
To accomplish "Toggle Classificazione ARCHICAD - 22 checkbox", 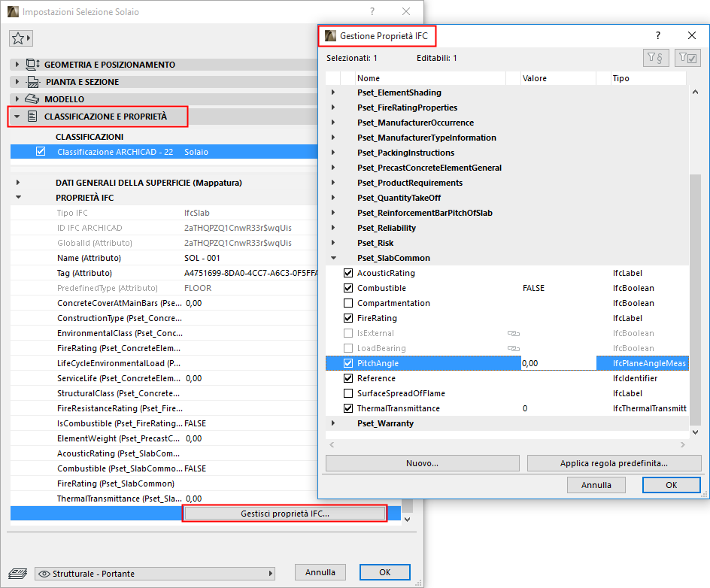I will [x=41, y=152].
